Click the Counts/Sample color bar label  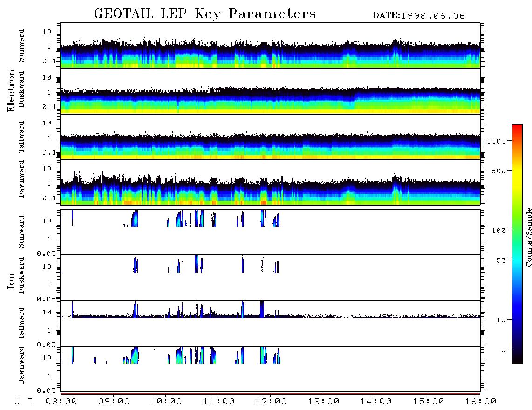coord(529,237)
